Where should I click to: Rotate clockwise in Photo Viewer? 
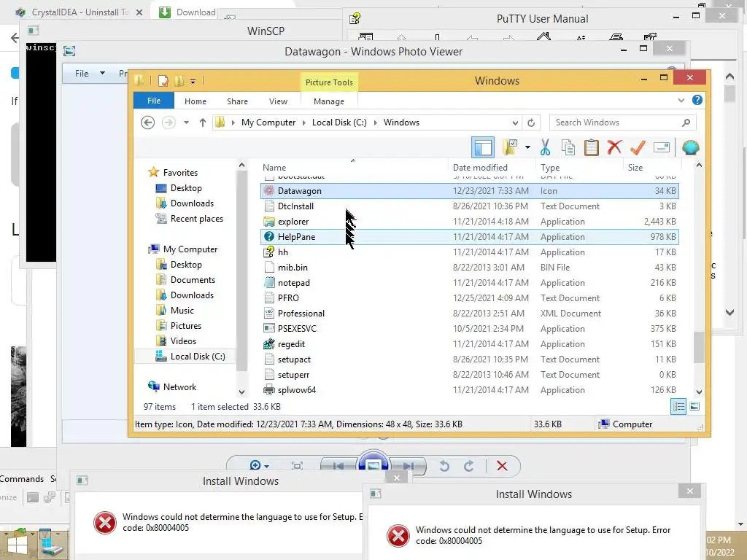pyautogui.click(x=469, y=466)
